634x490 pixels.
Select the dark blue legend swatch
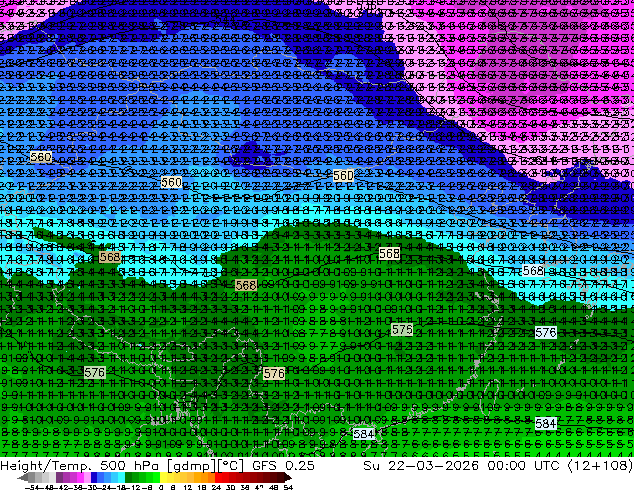(x=94, y=477)
